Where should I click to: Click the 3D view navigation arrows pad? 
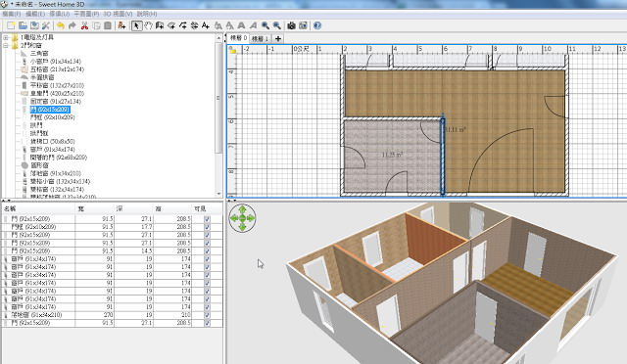[242, 218]
